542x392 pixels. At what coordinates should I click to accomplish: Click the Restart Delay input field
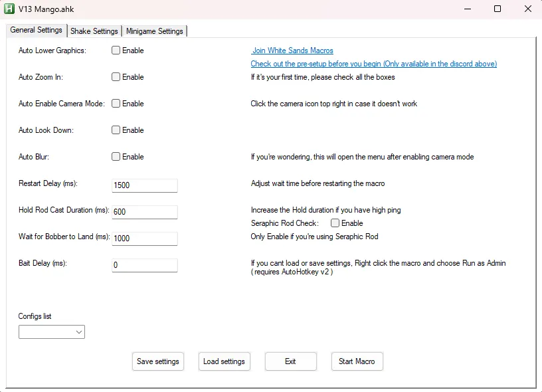tap(145, 185)
